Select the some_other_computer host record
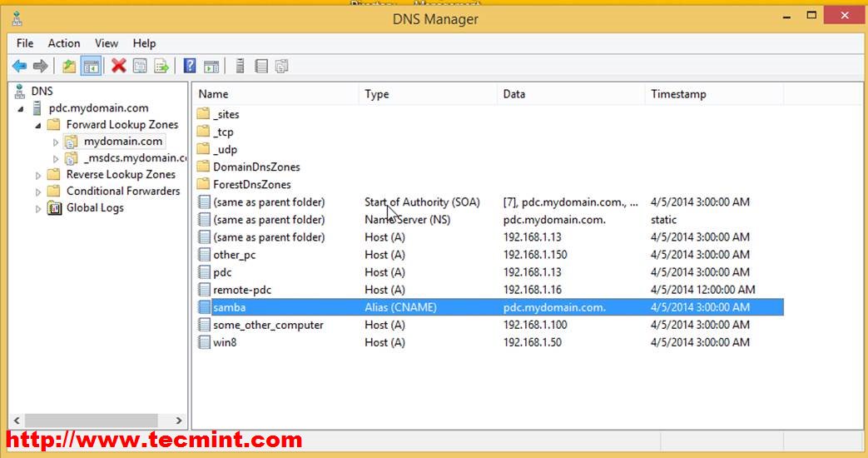Screen dimensions: 868x458 pyautogui.click(x=490, y=325)
